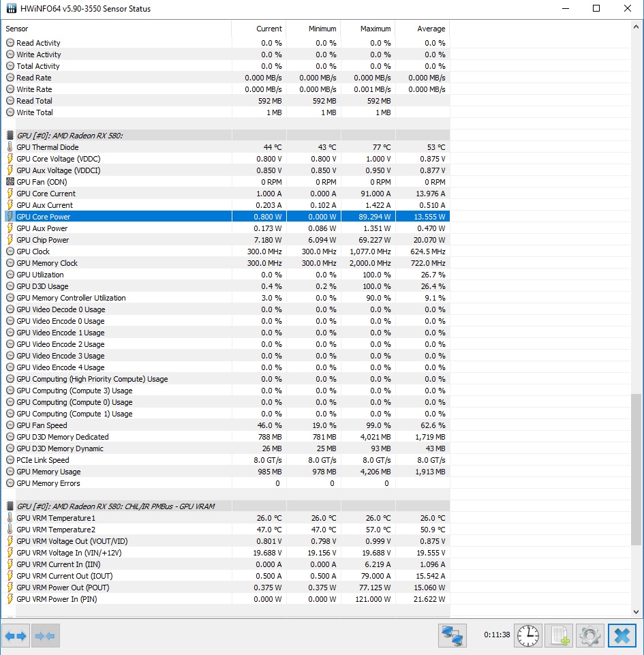Select the Write Rate row
This screenshot has width=644, height=655.
pos(227,89)
